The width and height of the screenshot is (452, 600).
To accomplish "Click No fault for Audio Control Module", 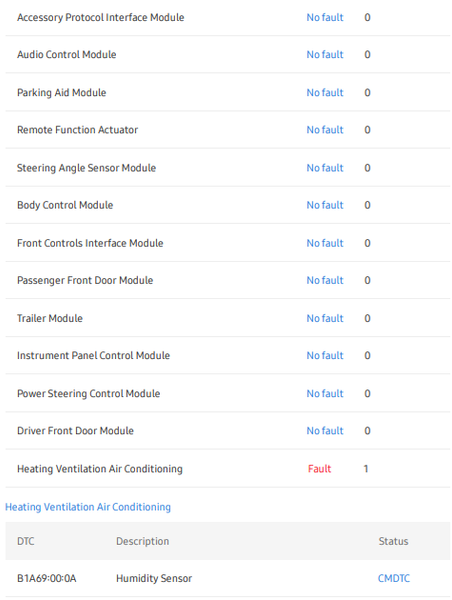I will point(325,54).
